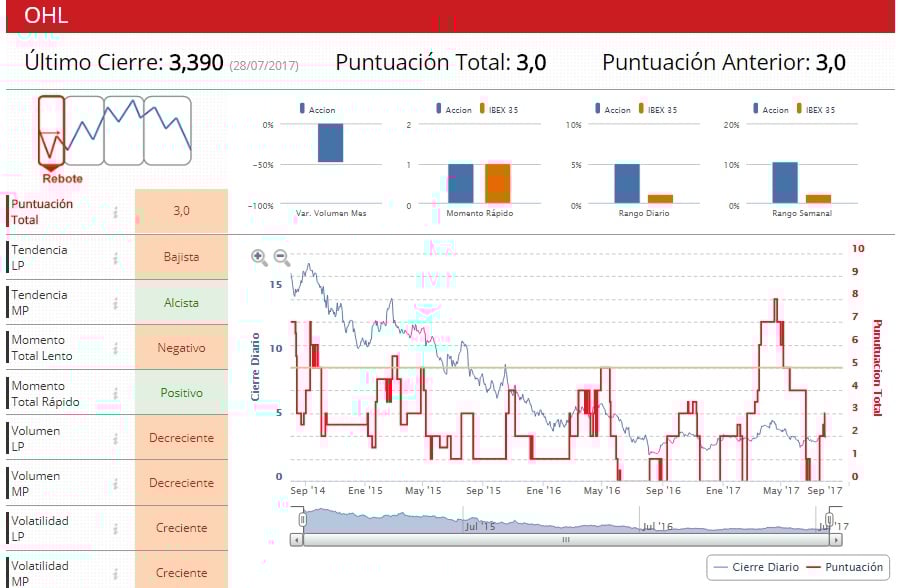Click blue Accion bar in Rango Semanal
Screen dimensions: 898x588
(785, 183)
